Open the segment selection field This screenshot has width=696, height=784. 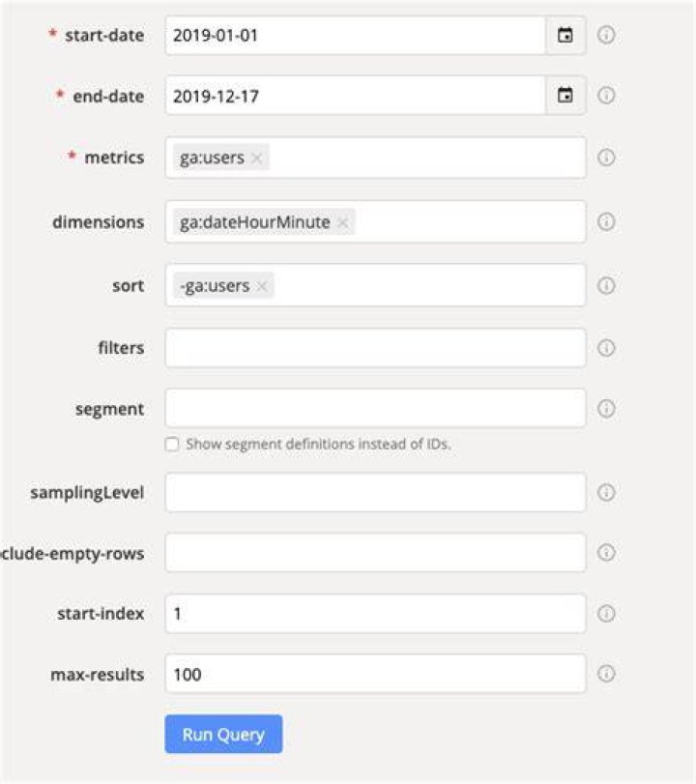(x=375, y=409)
